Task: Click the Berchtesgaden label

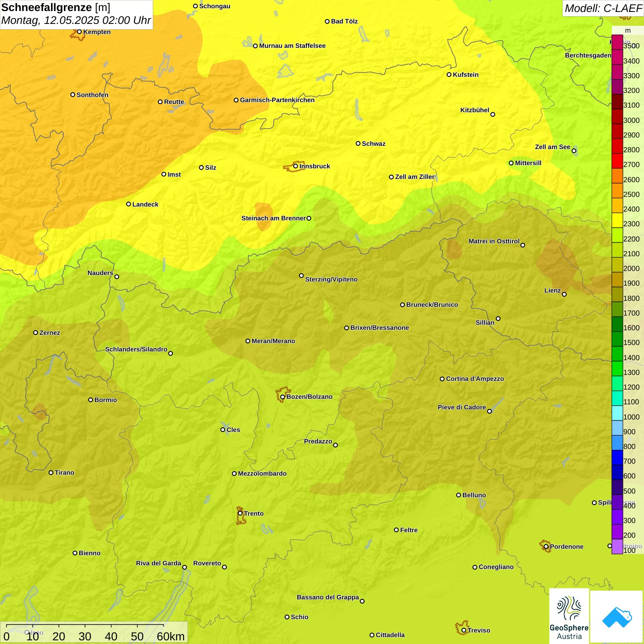Action: pyautogui.click(x=588, y=55)
